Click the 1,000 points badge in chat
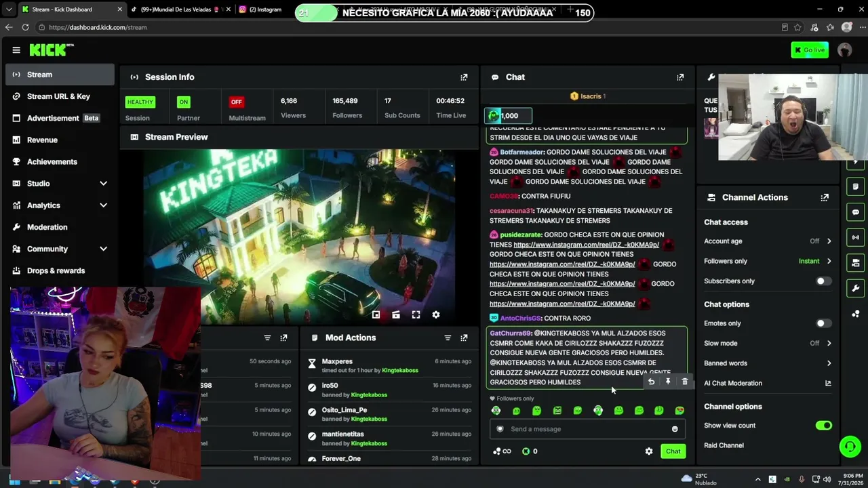Screen dimensions: 868x488 click(508, 116)
